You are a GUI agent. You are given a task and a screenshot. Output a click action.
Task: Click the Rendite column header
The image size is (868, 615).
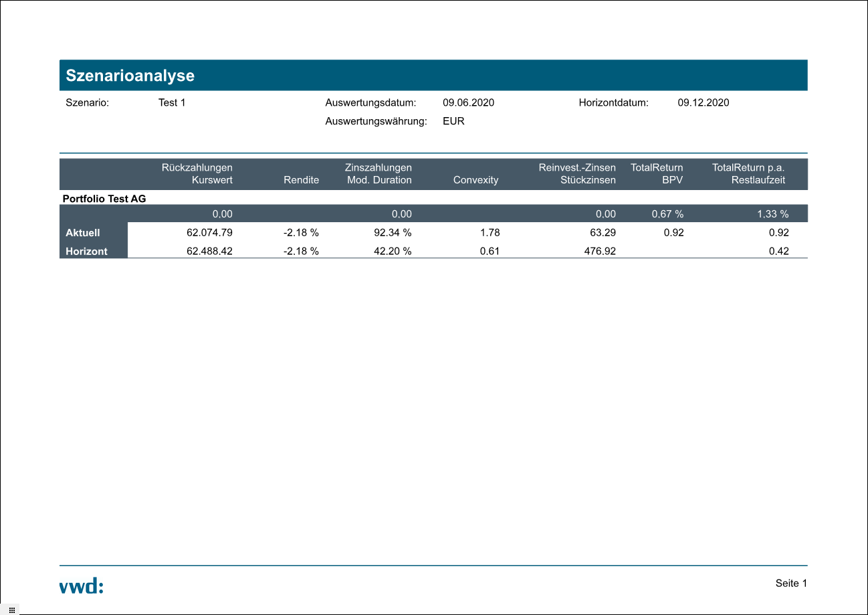tap(301, 180)
